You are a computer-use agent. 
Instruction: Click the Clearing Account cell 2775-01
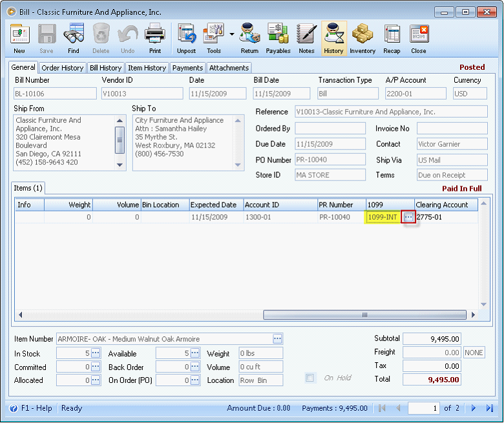[x=446, y=217]
